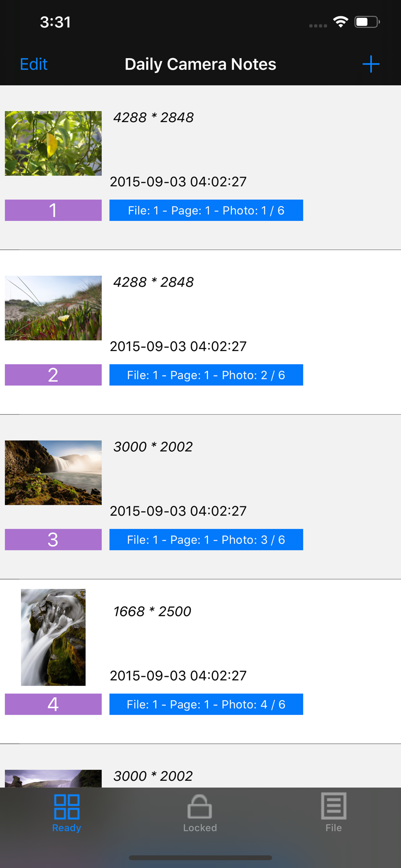Open the partially visible fifth photo thumbnail
The image size is (401, 868).
pos(53,779)
